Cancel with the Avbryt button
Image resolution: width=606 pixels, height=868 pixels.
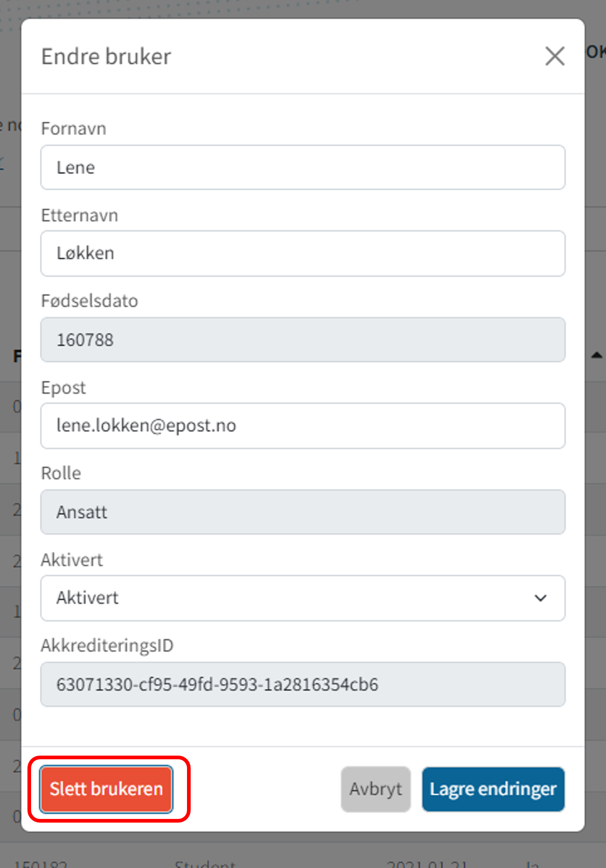375,789
